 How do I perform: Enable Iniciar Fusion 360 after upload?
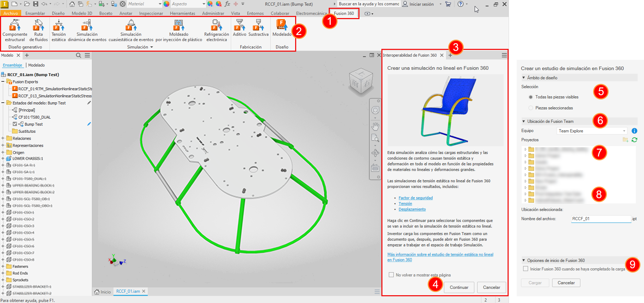[x=526, y=269]
